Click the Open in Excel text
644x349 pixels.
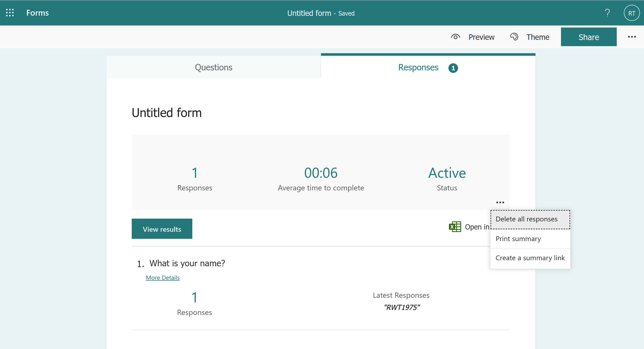point(477,227)
